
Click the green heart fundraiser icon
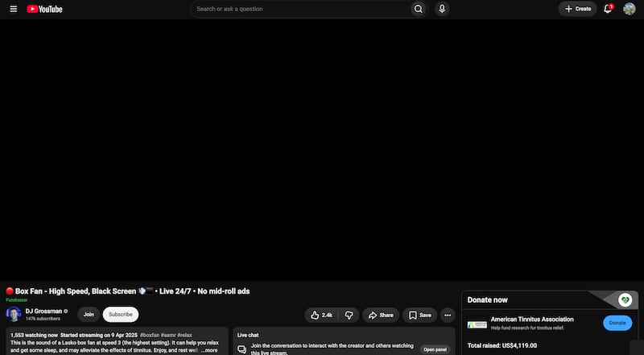625,300
